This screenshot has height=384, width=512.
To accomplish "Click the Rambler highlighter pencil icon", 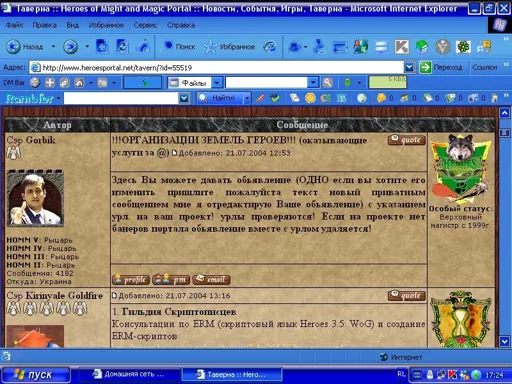I will [260, 98].
